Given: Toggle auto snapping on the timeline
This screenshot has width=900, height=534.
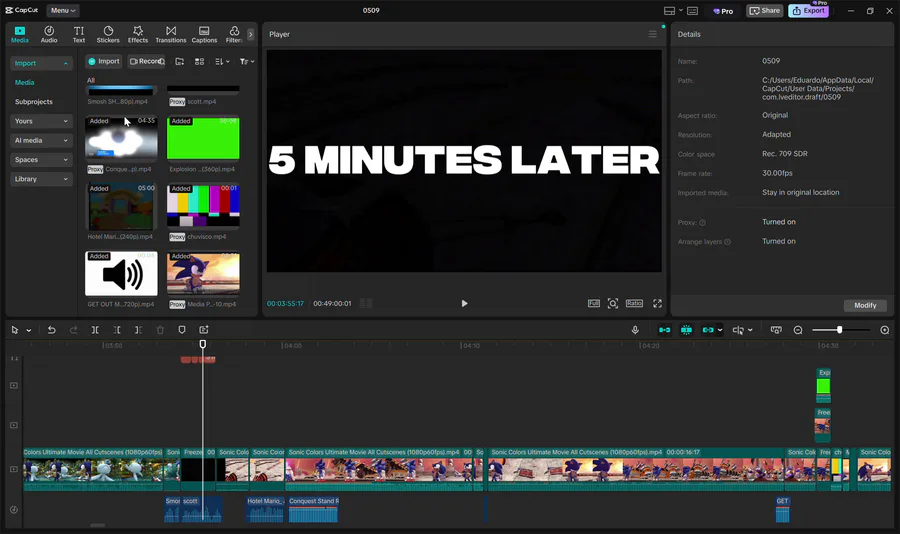Looking at the screenshot, I should 686,330.
